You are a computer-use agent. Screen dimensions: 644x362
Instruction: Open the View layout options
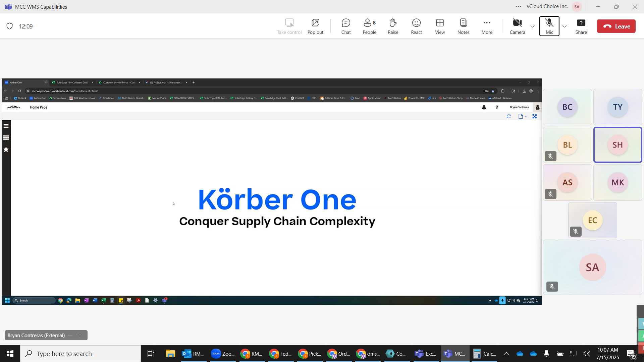(x=440, y=26)
